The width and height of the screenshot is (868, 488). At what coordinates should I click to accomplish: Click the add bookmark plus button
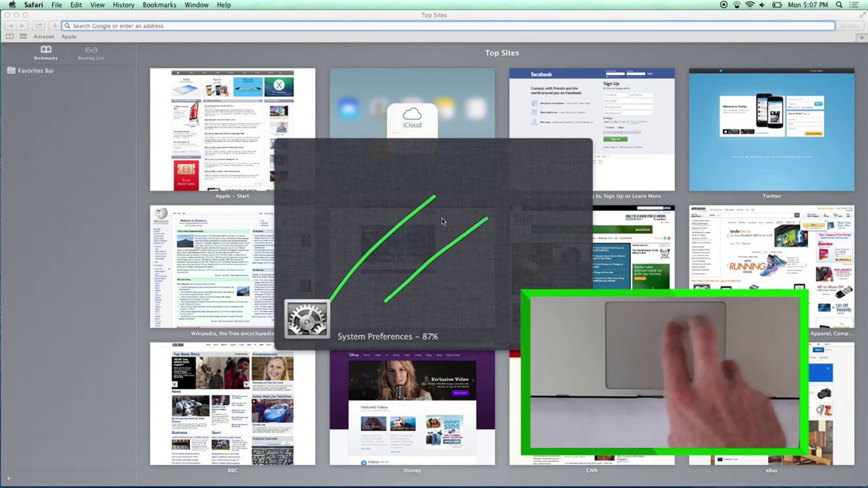(55, 26)
